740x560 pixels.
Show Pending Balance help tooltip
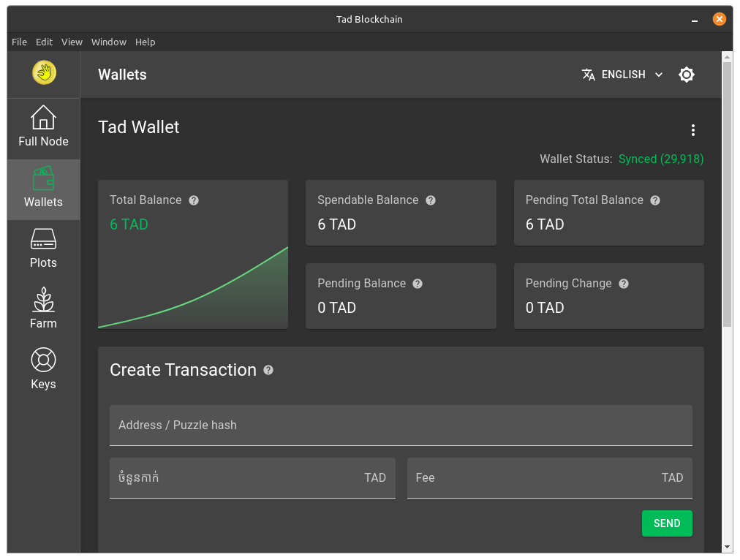click(x=418, y=284)
